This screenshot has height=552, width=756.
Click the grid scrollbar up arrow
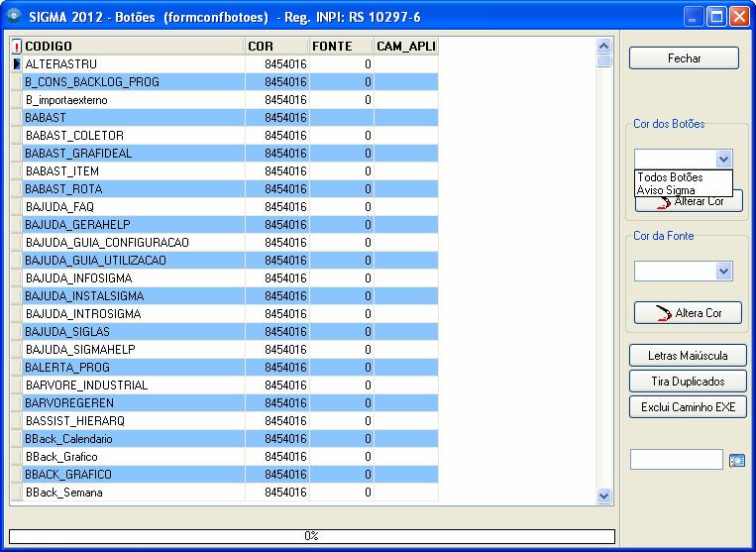point(603,47)
